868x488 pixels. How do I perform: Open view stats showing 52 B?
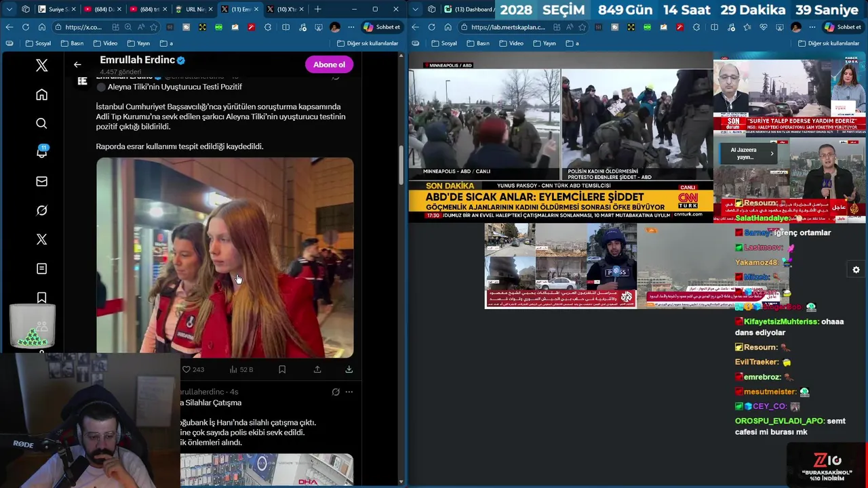[x=241, y=369]
